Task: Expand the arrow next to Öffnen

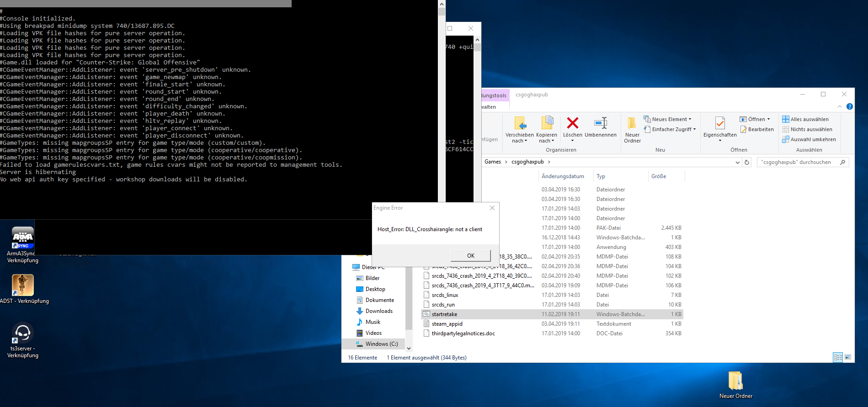Action: point(768,119)
